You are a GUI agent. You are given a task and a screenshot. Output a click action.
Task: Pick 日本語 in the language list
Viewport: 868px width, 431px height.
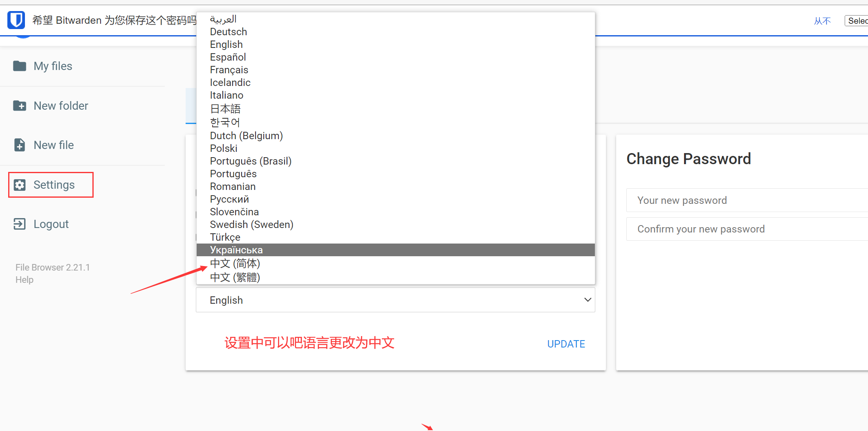225,109
